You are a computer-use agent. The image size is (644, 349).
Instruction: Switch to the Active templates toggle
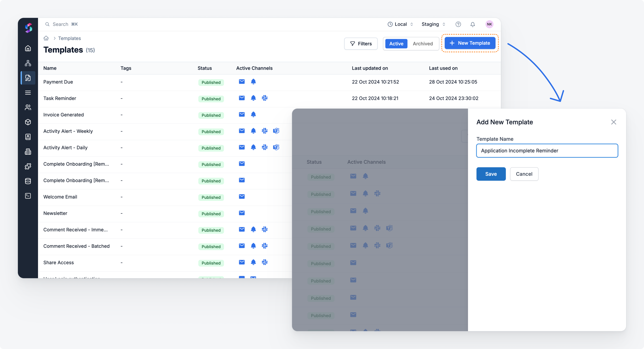[x=396, y=44]
